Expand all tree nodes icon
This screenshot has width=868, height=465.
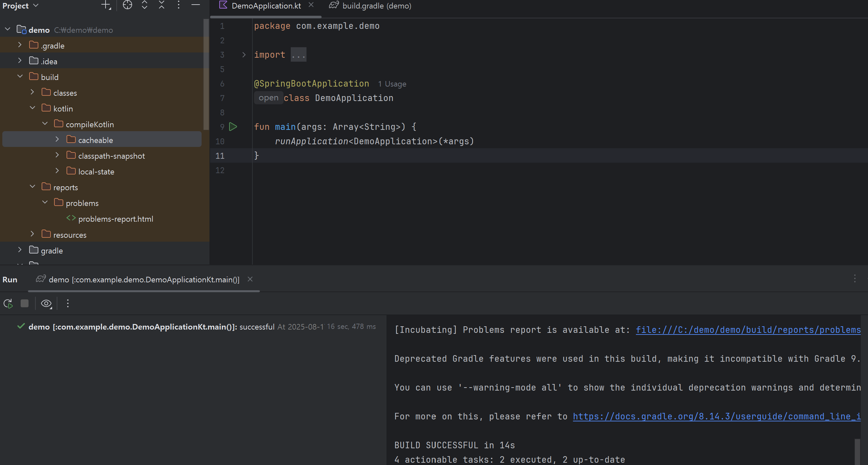pyautogui.click(x=145, y=5)
